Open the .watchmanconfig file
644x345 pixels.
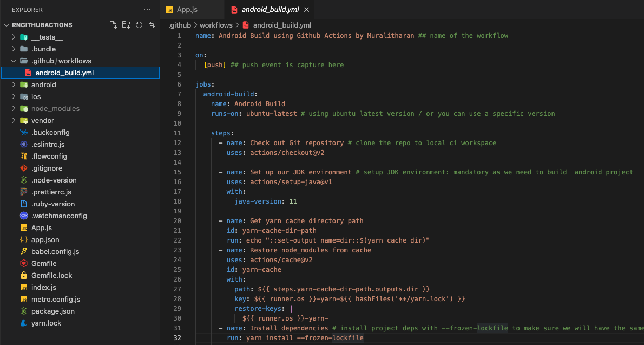click(81, 216)
